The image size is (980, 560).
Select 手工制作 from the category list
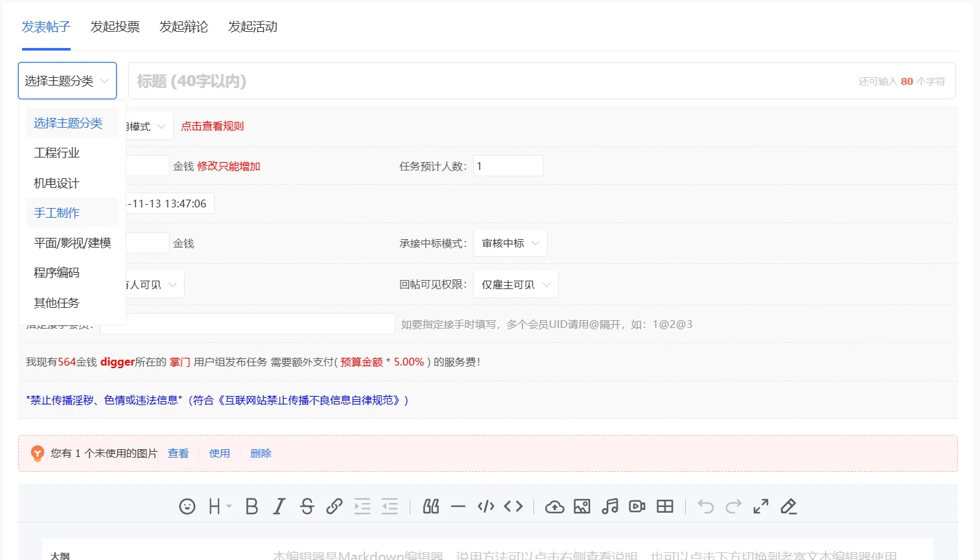pos(57,213)
